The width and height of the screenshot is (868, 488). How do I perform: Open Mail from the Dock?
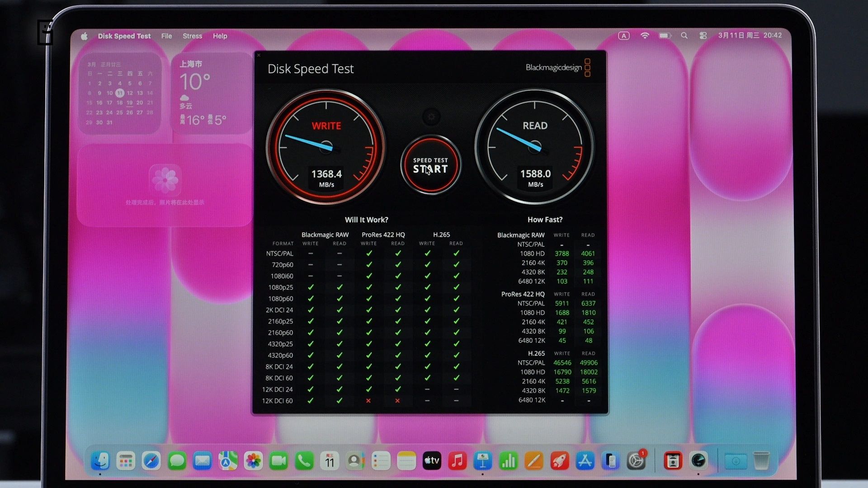(x=202, y=461)
